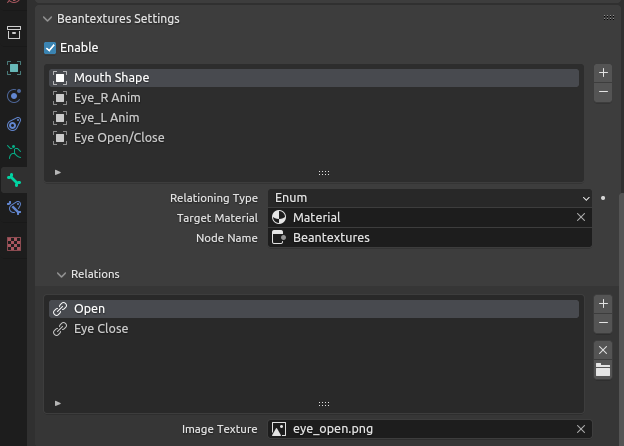Select the Open relation
This screenshot has height=446, width=624.
pyautogui.click(x=314, y=309)
